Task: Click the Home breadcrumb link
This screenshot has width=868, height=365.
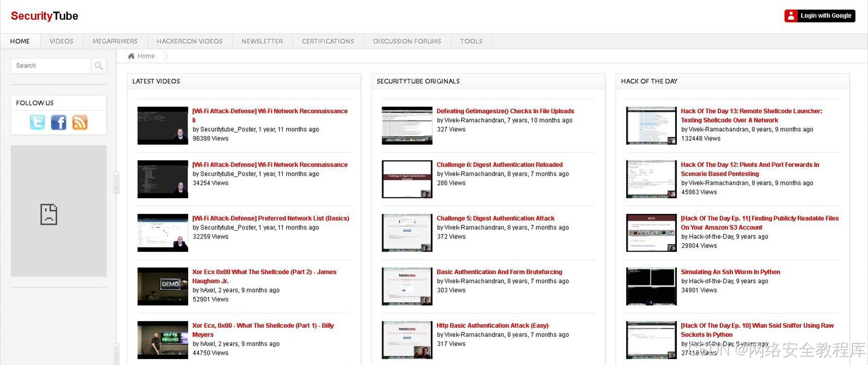Action: click(146, 56)
